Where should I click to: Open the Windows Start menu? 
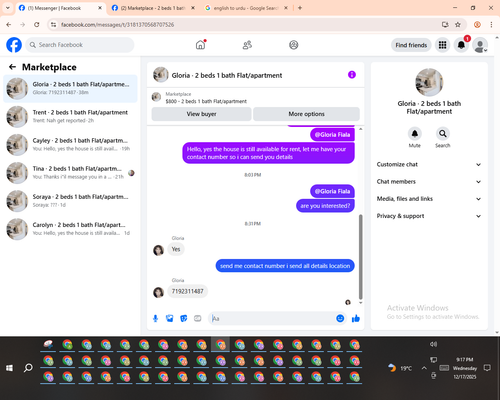[9, 368]
